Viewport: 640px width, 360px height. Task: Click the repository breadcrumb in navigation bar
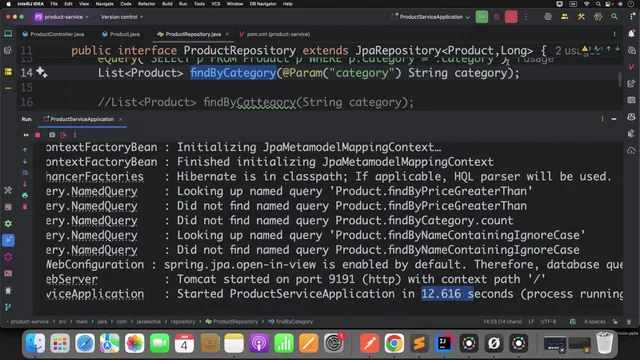click(183, 322)
